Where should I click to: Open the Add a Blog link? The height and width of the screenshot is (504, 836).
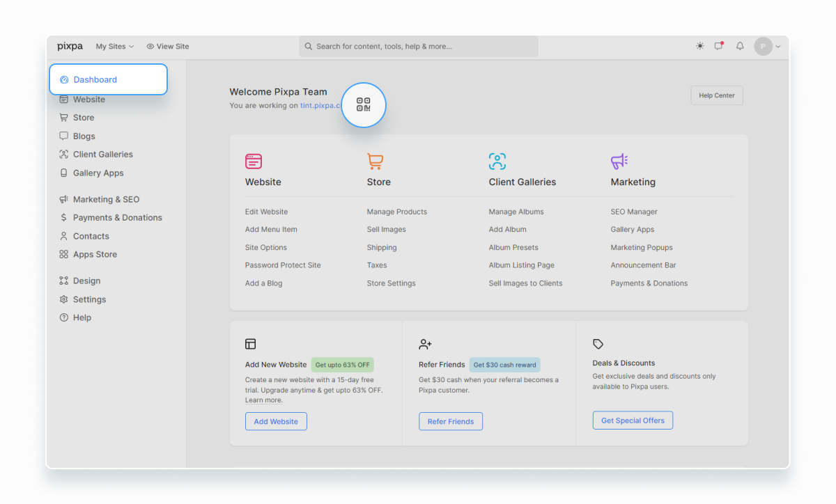click(264, 283)
